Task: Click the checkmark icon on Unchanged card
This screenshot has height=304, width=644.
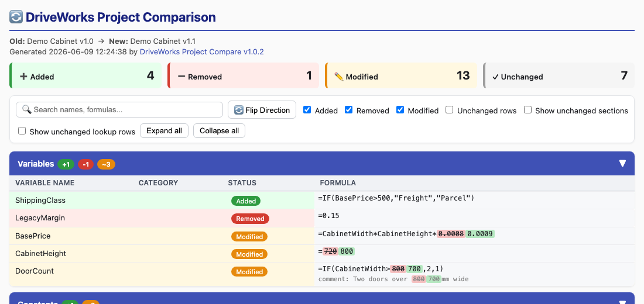Action: point(495,77)
